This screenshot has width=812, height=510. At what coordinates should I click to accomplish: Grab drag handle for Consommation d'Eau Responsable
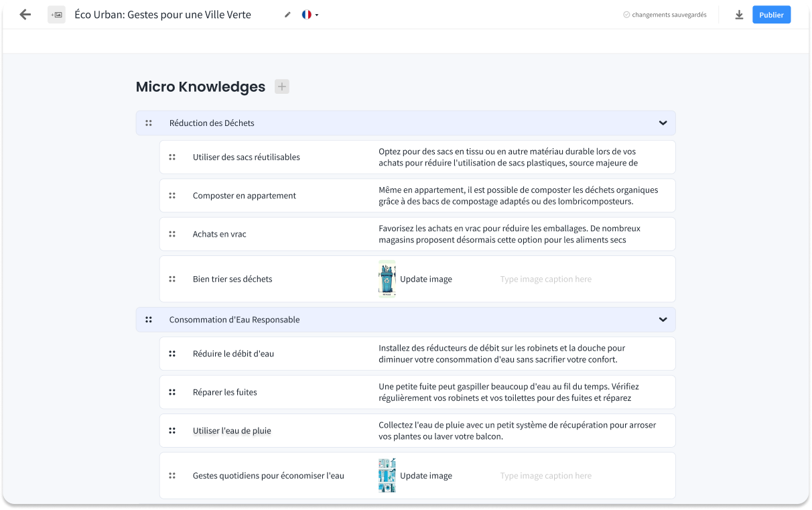[149, 320]
